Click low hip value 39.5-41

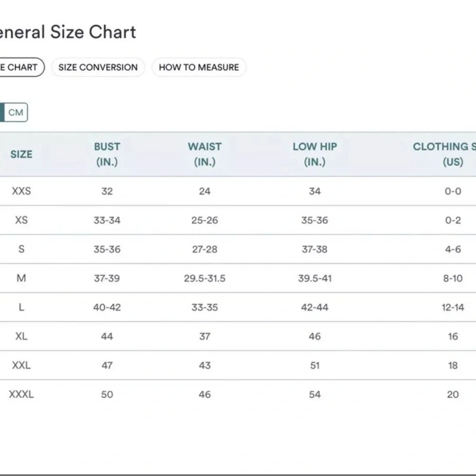click(x=315, y=278)
